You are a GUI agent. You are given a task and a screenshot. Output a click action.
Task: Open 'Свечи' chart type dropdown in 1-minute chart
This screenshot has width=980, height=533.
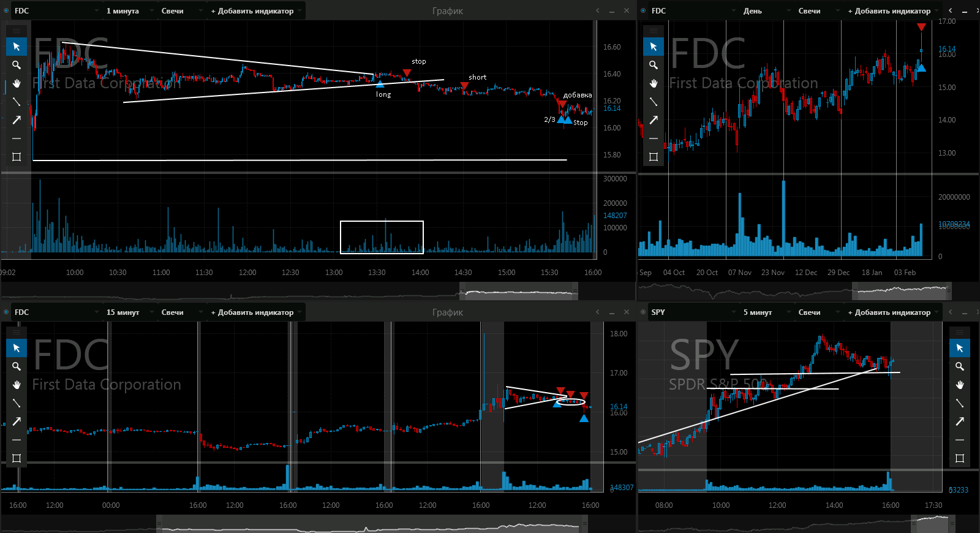pyautogui.click(x=181, y=11)
